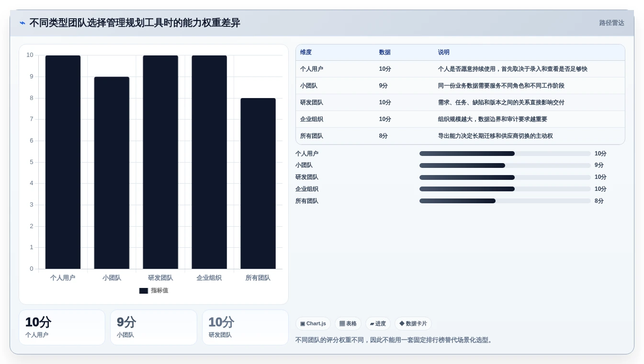The image size is (644, 364).
Task: Click the 研发团队 bar in the chart
Action: click(x=160, y=162)
